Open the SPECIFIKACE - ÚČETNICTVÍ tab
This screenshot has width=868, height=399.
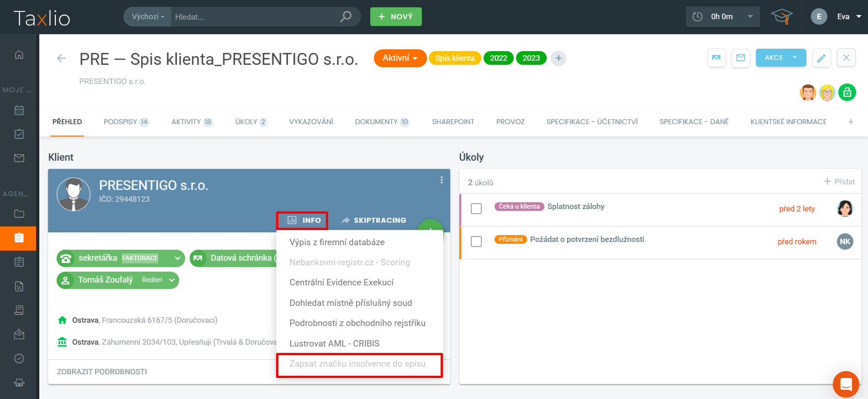(x=592, y=122)
